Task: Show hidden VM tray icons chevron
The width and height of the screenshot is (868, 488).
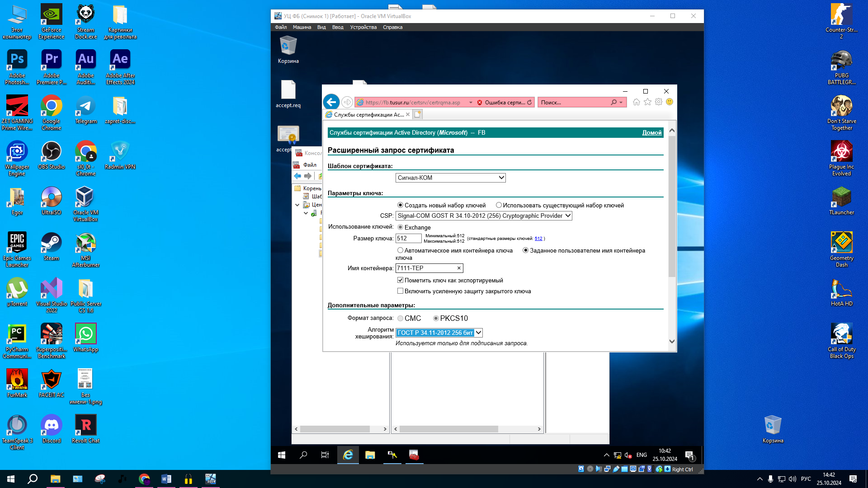Action: [606, 455]
